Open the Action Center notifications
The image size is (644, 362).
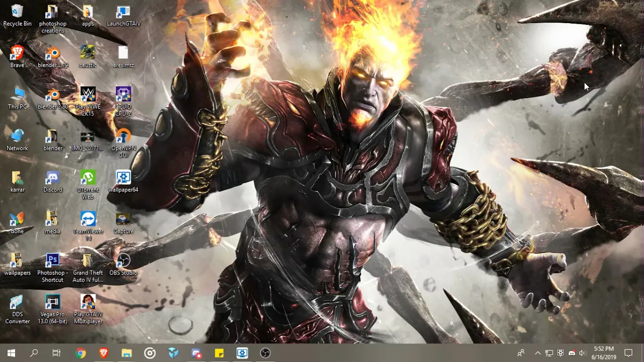pyautogui.click(x=628, y=353)
